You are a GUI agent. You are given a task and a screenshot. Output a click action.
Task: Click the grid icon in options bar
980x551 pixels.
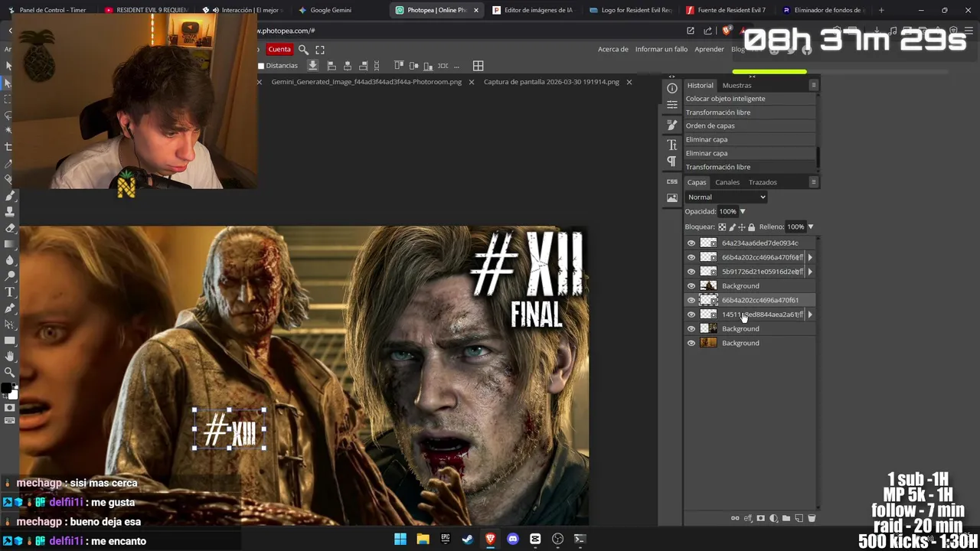[478, 66]
